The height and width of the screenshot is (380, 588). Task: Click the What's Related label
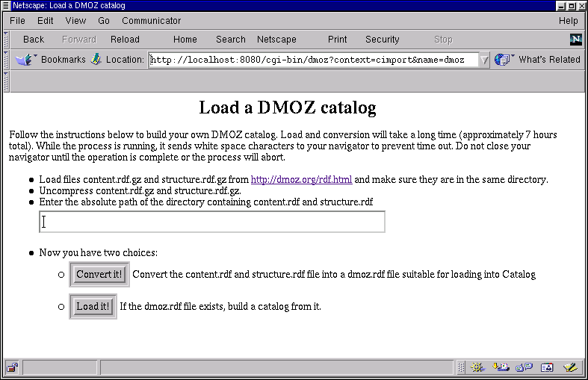[549, 60]
